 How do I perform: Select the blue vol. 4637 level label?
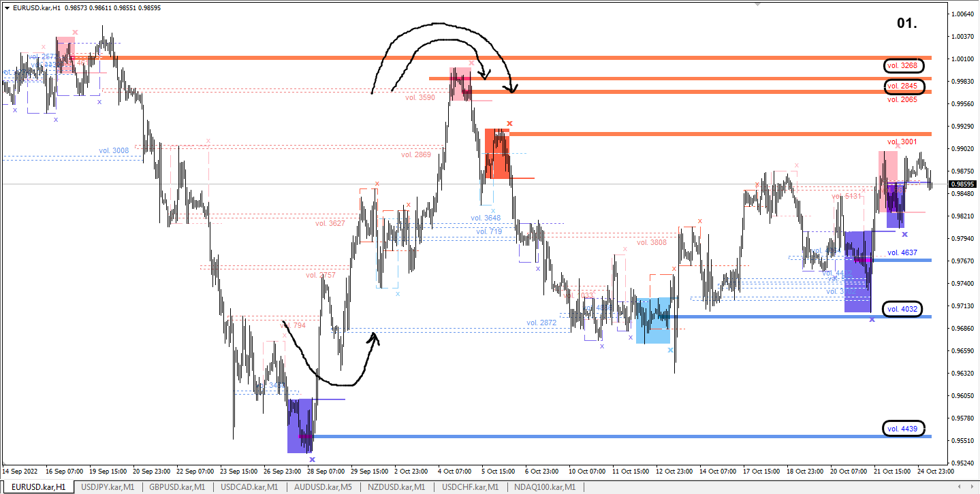point(902,252)
